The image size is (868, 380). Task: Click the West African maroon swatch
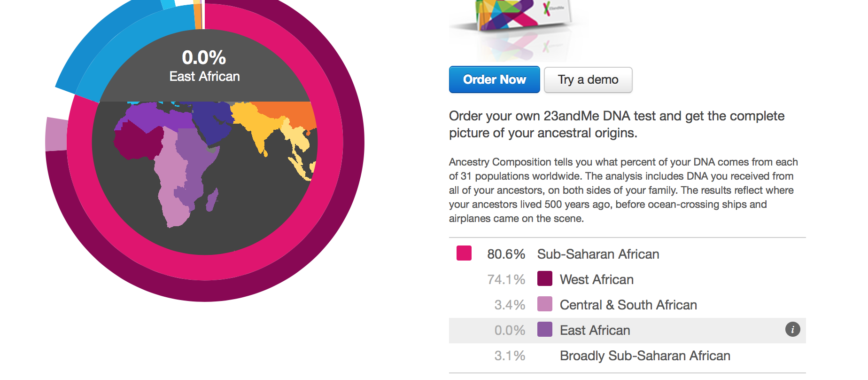point(544,279)
